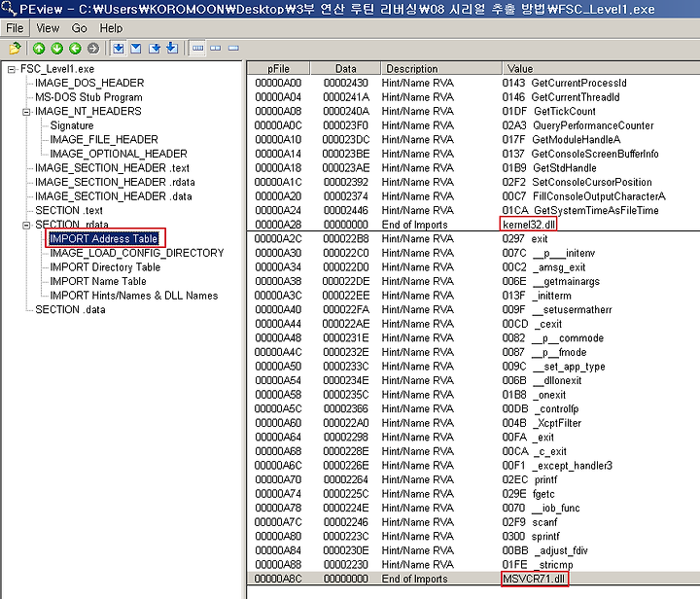
Task: Collapse the SECTION .rdata tree node
Action: point(26,225)
